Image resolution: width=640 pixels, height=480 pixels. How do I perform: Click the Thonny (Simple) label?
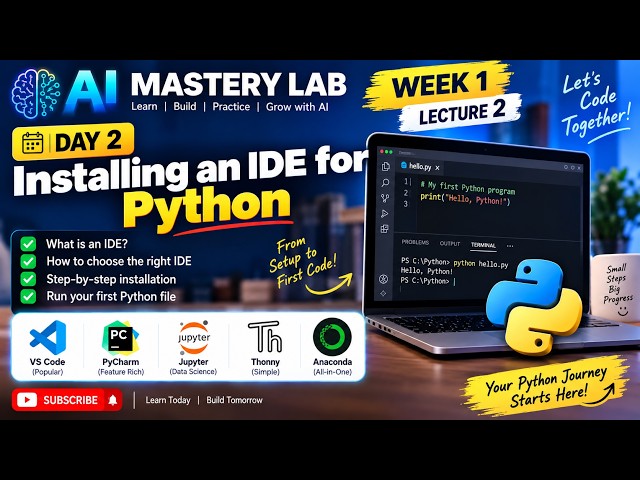[x=265, y=366]
